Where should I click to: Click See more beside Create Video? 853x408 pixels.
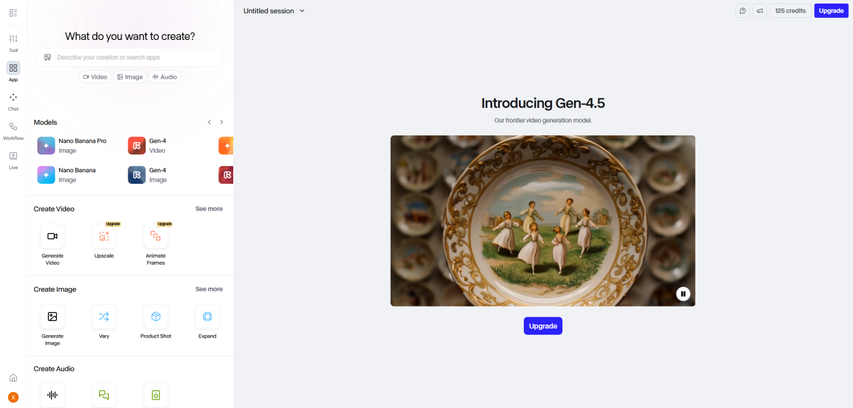click(x=209, y=209)
